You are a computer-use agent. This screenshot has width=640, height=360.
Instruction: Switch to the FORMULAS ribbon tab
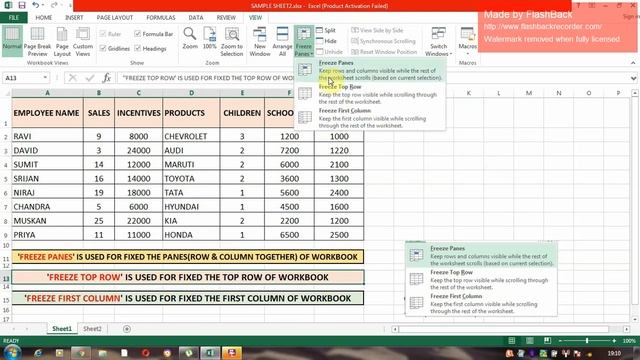(x=161, y=18)
